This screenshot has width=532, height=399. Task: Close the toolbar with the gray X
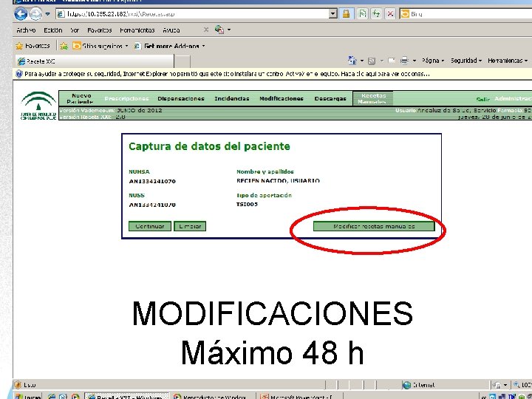(x=206, y=30)
